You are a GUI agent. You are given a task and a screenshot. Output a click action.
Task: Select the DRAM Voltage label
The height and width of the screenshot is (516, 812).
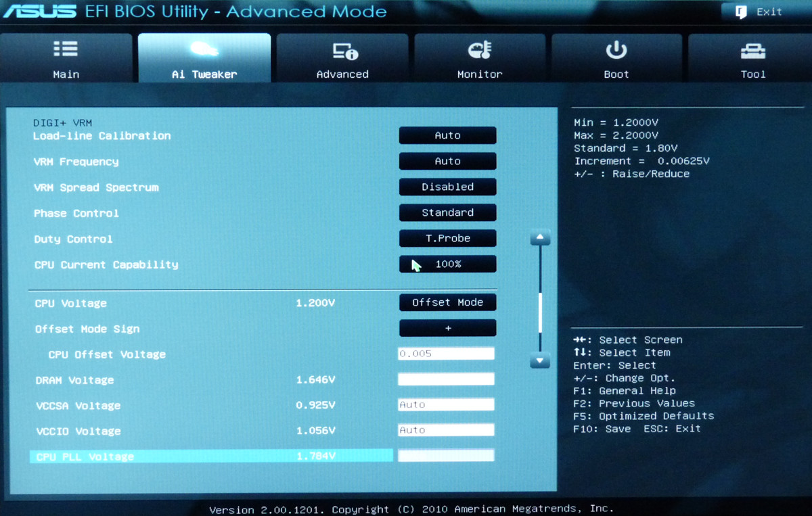(x=74, y=380)
